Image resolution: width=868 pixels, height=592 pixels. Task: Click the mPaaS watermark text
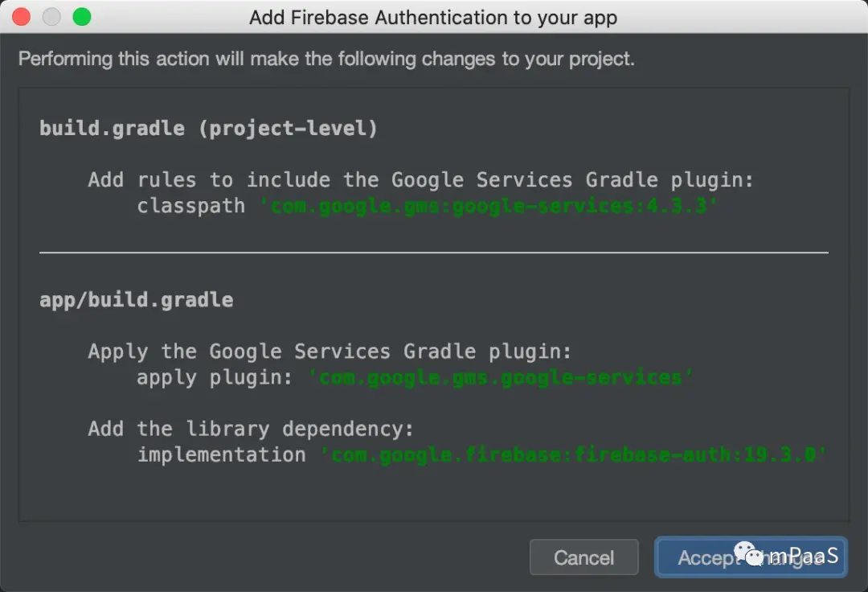point(804,556)
